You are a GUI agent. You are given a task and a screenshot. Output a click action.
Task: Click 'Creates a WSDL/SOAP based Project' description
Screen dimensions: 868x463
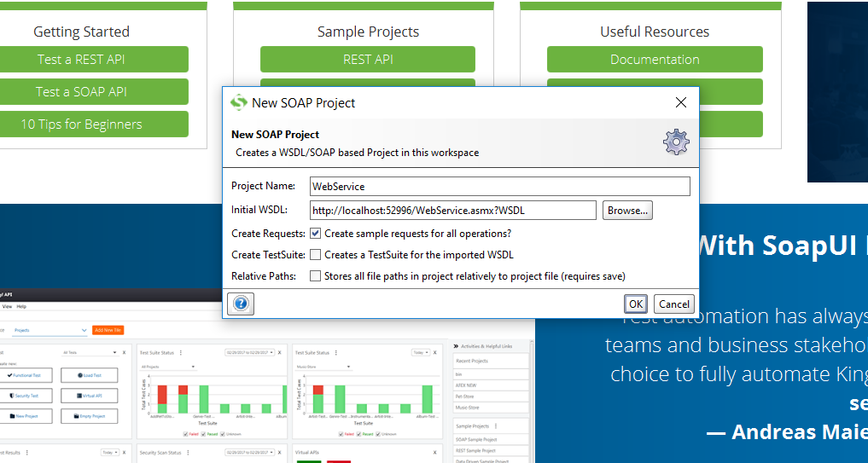coord(357,152)
